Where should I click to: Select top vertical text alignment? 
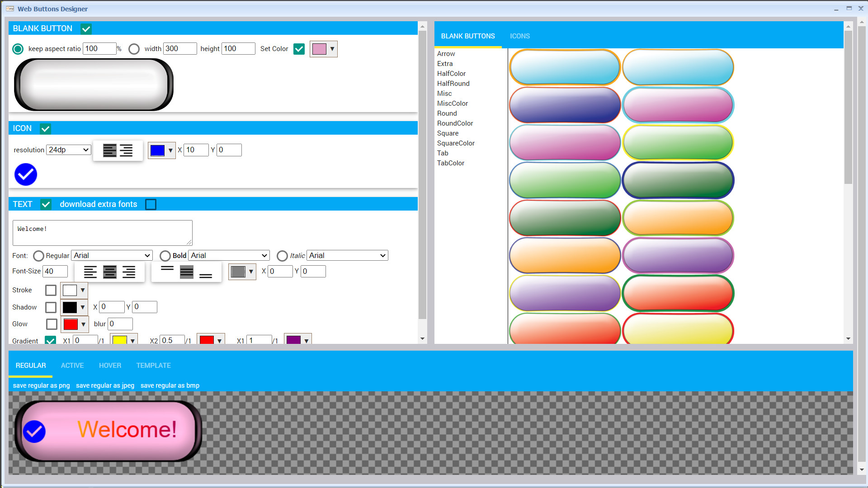click(167, 267)
